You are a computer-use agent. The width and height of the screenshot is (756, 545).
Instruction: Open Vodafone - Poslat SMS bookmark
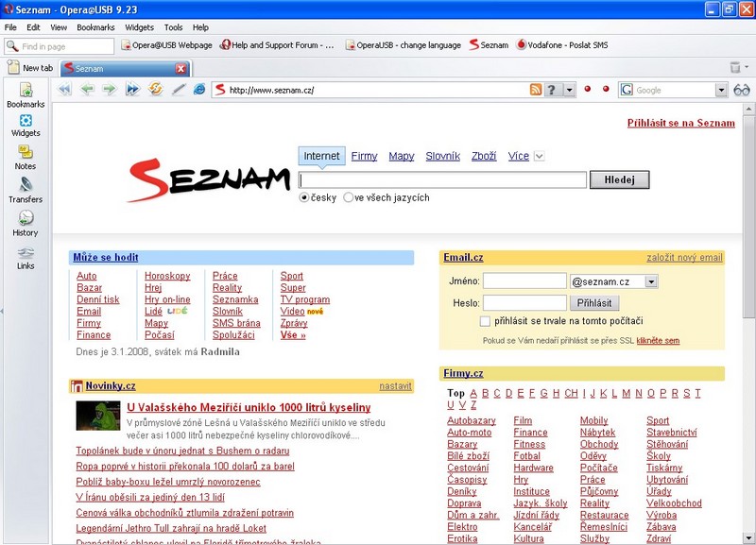(x=561, y=45)
